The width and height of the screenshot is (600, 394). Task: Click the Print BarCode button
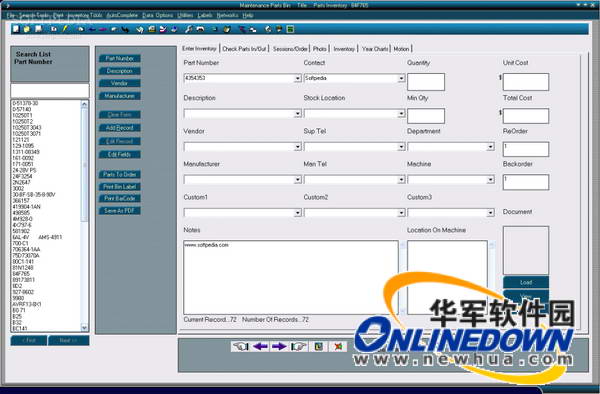[x=119, y=198]
